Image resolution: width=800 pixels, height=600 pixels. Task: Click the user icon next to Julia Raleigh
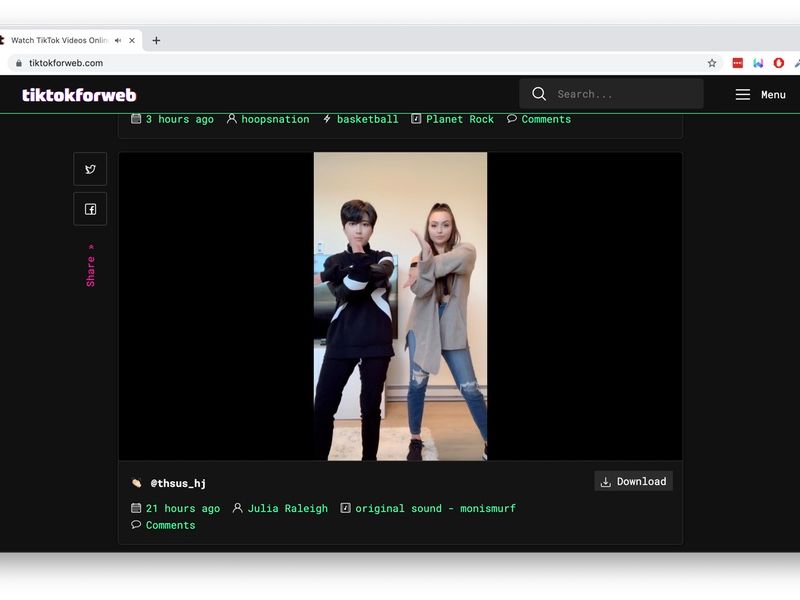tap(237, 508)
